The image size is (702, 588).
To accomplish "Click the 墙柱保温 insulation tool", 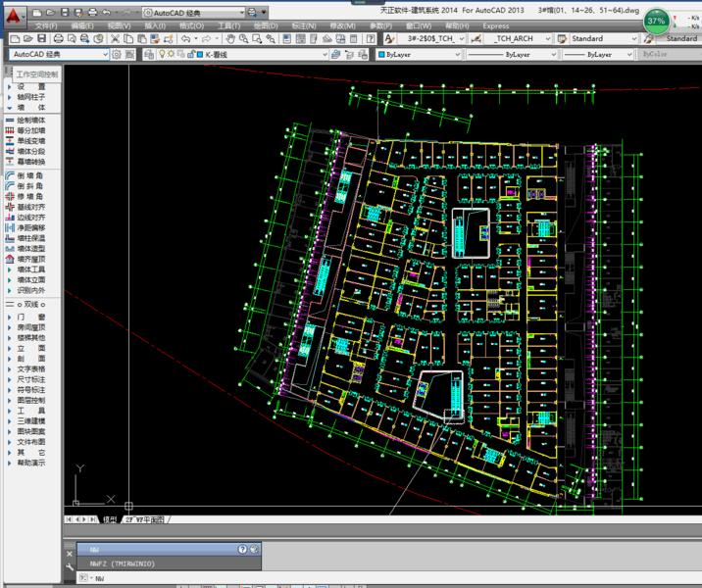I will pos(31,238).
